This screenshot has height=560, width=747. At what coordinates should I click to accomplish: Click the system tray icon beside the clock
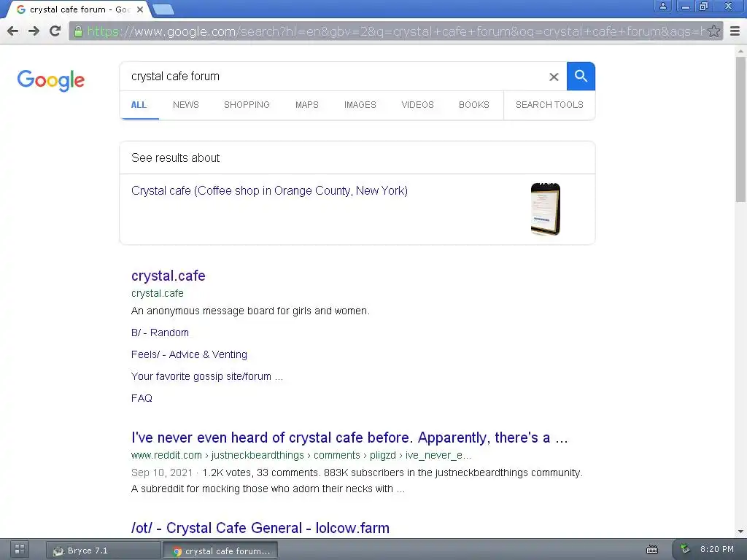click(x=685, y=549)
